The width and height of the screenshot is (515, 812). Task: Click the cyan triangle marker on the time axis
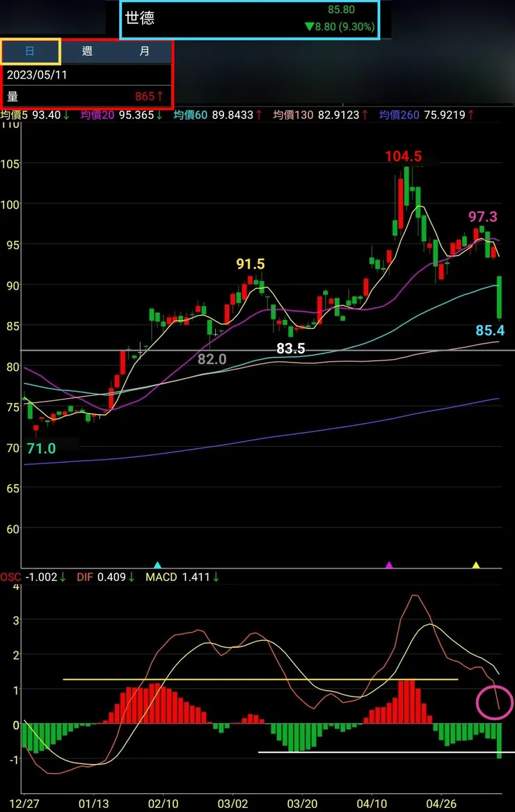click(157, 565)
